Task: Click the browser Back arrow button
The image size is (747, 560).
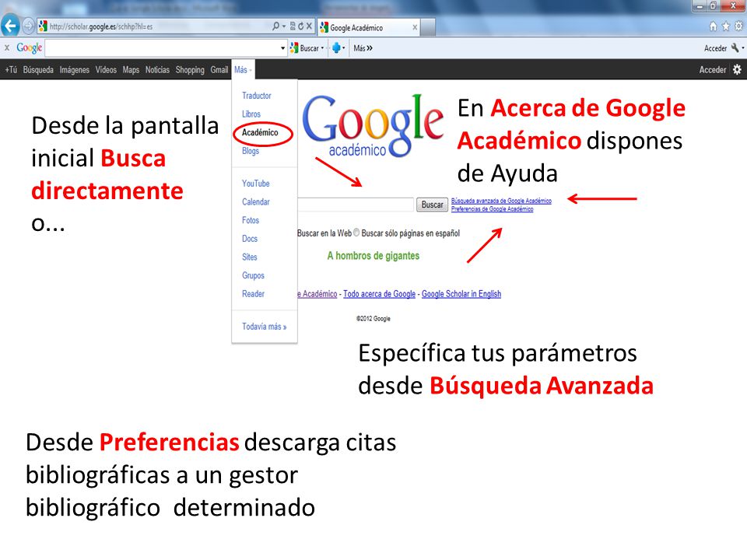Action: click(x=10, y=26)
